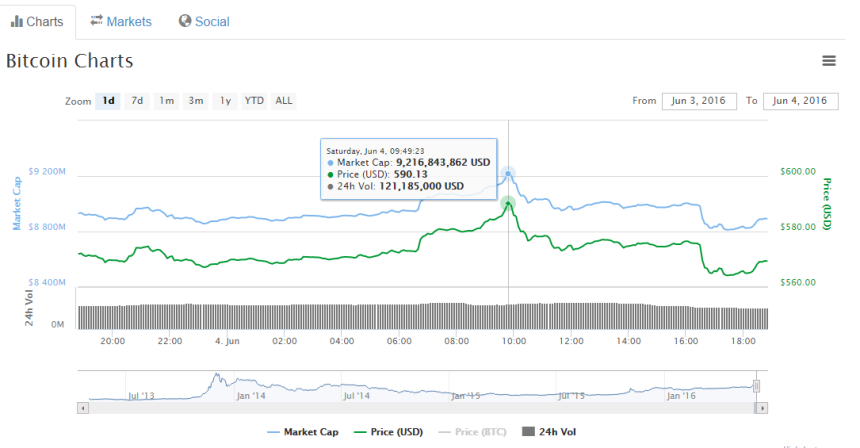
Task: Open the Markets tab
Action: point(120,21)
